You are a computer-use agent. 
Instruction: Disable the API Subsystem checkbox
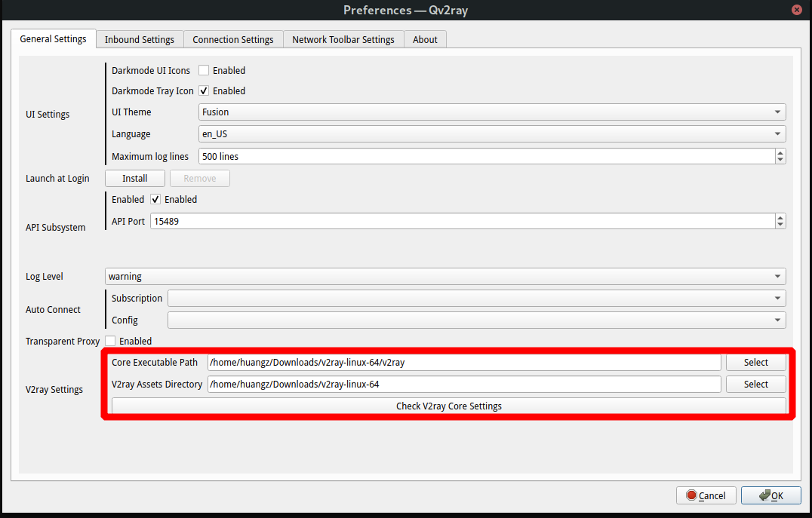point(155,200)
